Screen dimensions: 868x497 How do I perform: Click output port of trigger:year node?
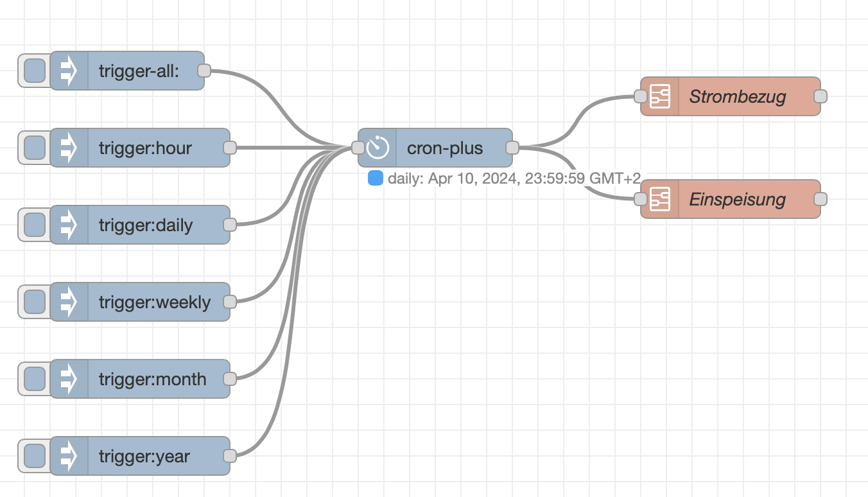230,456
